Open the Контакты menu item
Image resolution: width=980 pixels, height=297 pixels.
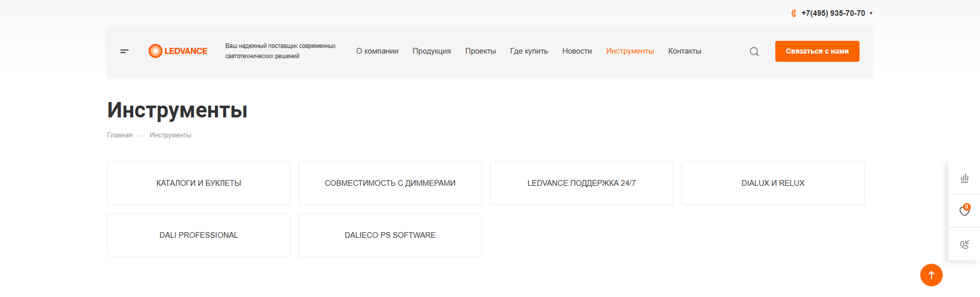point(684,51)
